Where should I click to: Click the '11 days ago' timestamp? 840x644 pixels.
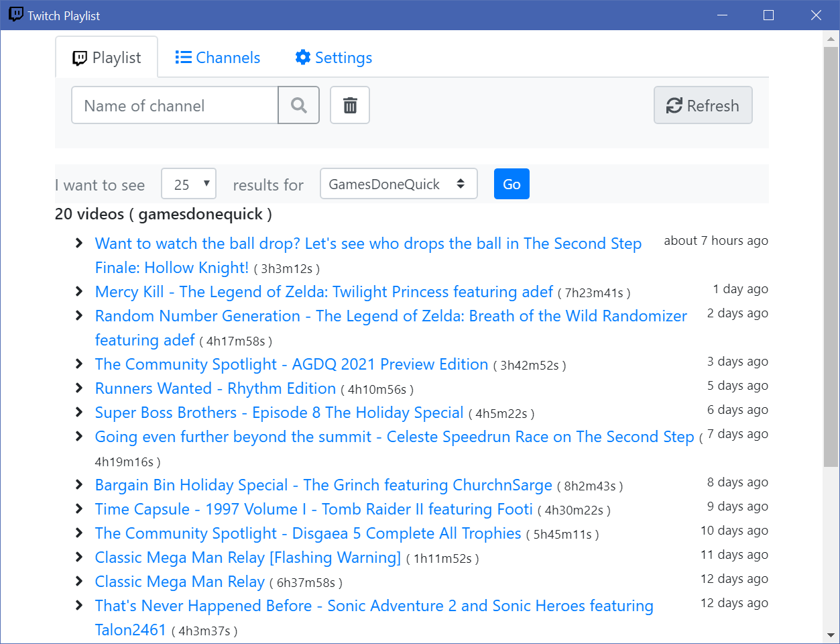point(734,555)
